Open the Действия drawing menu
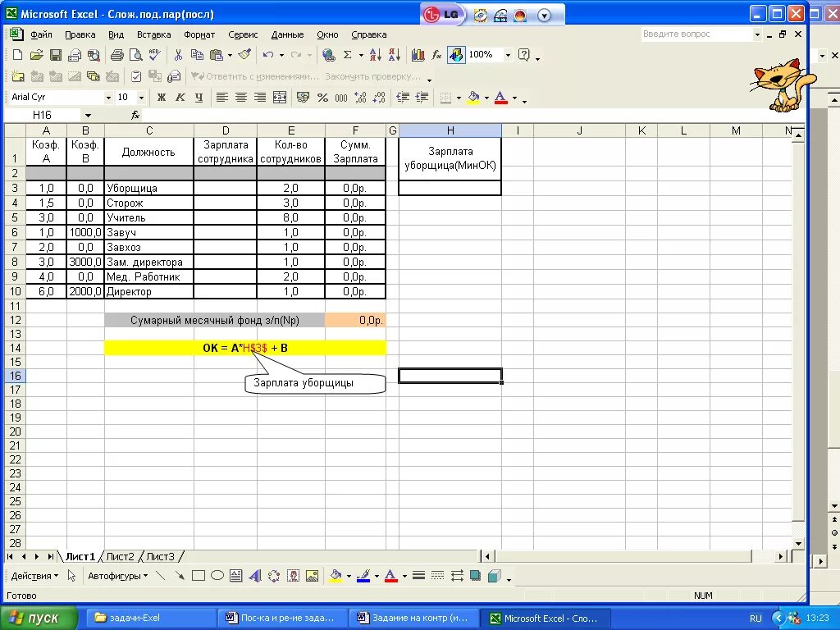Viewport: 840px width, 630px height. click(x=34, y=576)
